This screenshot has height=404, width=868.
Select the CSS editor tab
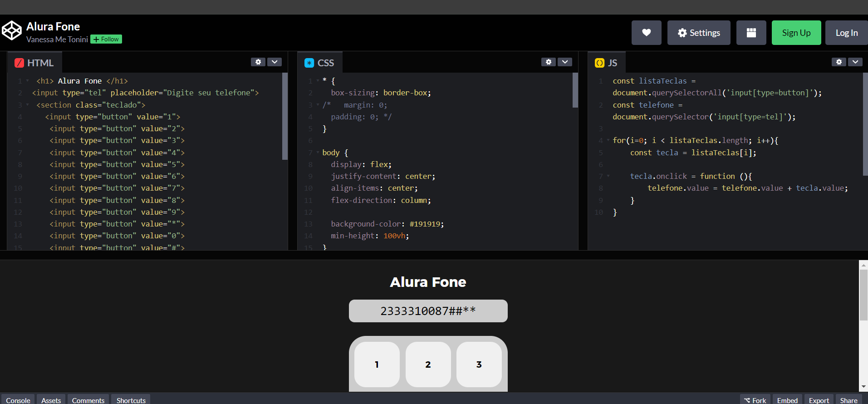click(319, 63)
